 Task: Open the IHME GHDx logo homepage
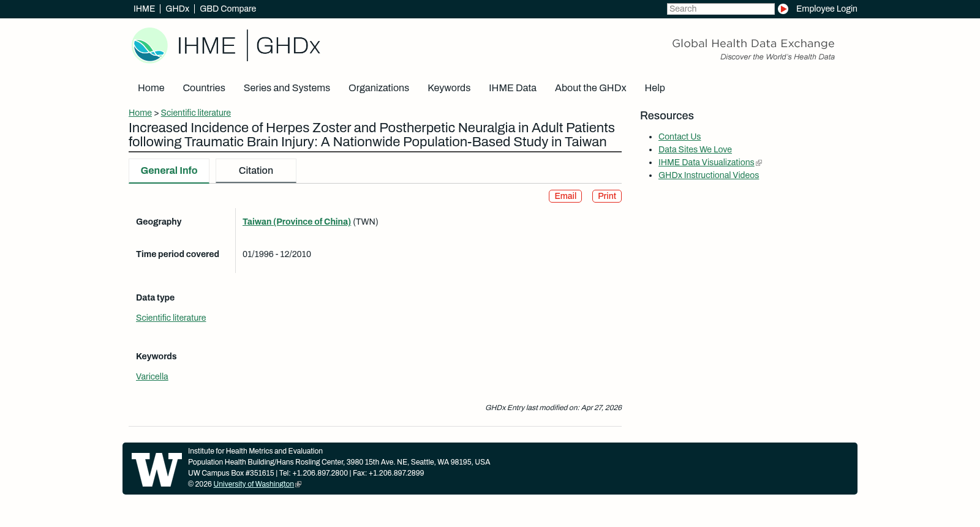pyautogui.click(x=226, y=45)
